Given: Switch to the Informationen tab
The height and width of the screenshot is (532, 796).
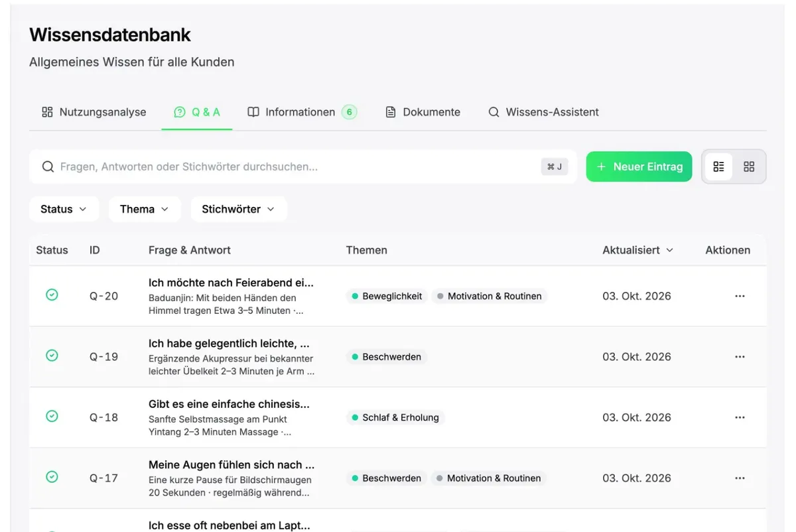Looking at the screenshot, I should coord(302,112).
